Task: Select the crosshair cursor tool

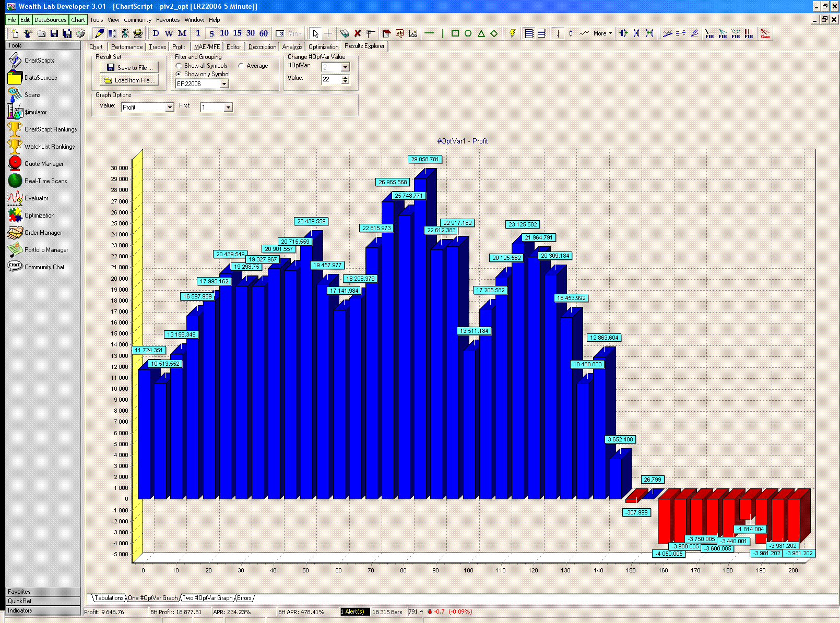Action: (x=328, y=33)
